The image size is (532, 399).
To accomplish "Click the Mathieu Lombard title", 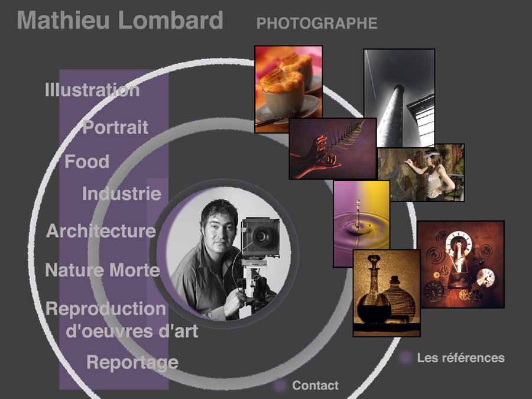I will click(x=120, y=20).
